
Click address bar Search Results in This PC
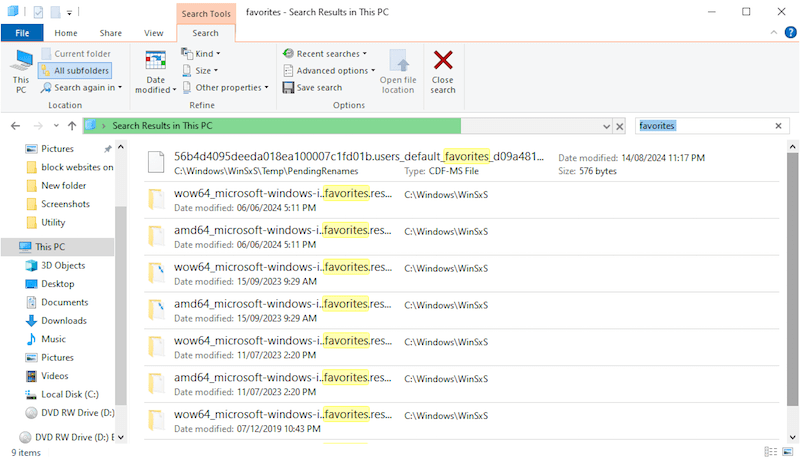tap(162, 126)
